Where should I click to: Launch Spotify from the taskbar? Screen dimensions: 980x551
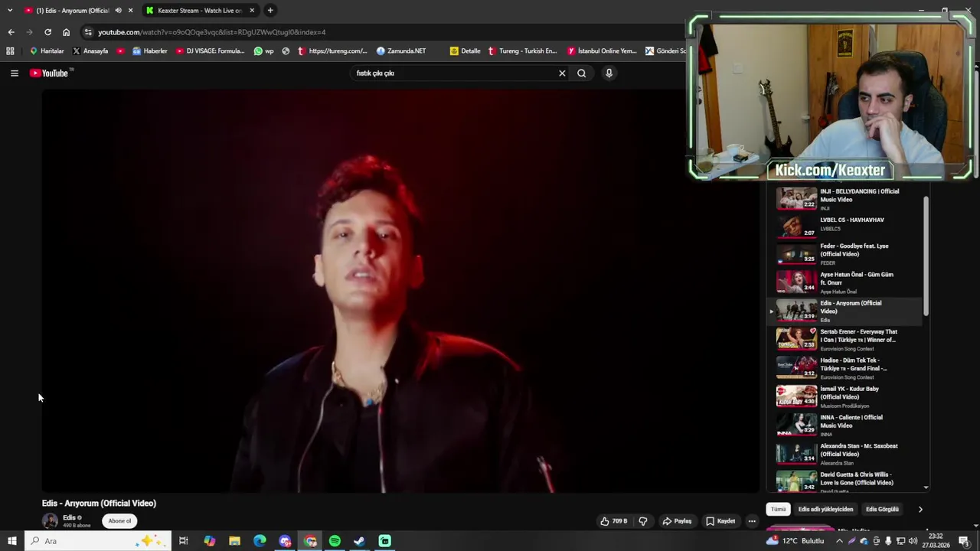pos(335,541)
